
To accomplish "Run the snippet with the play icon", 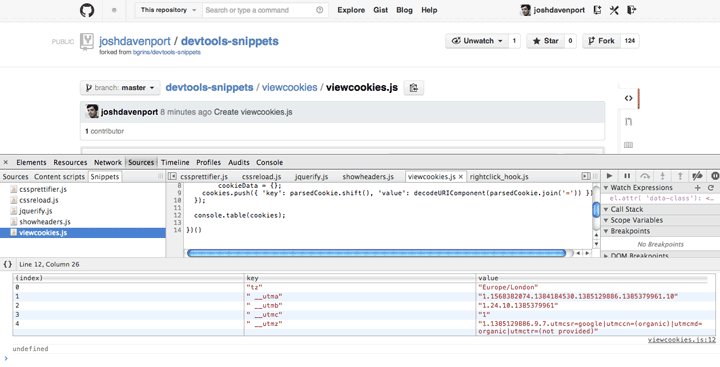I will [609, 176].
